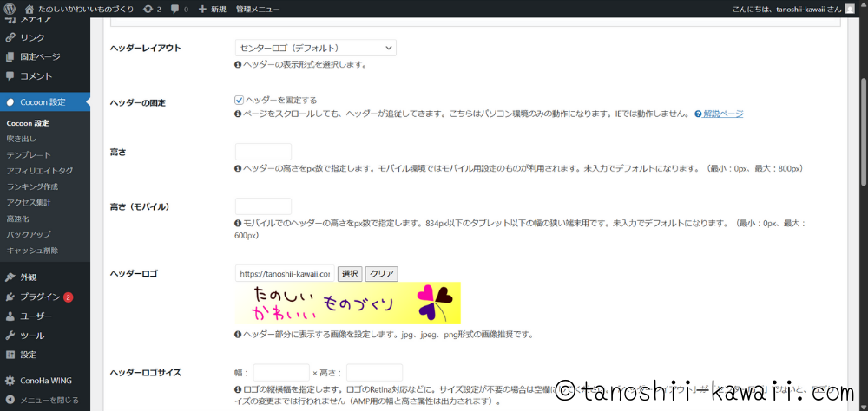
Task: Open the 解説ページ link
Action: [723, 114]
